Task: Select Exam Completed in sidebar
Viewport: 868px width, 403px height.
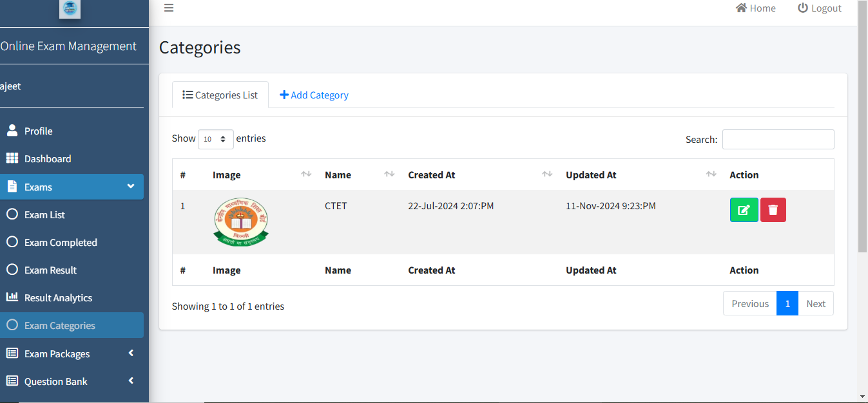Action: tap(61, 243)
